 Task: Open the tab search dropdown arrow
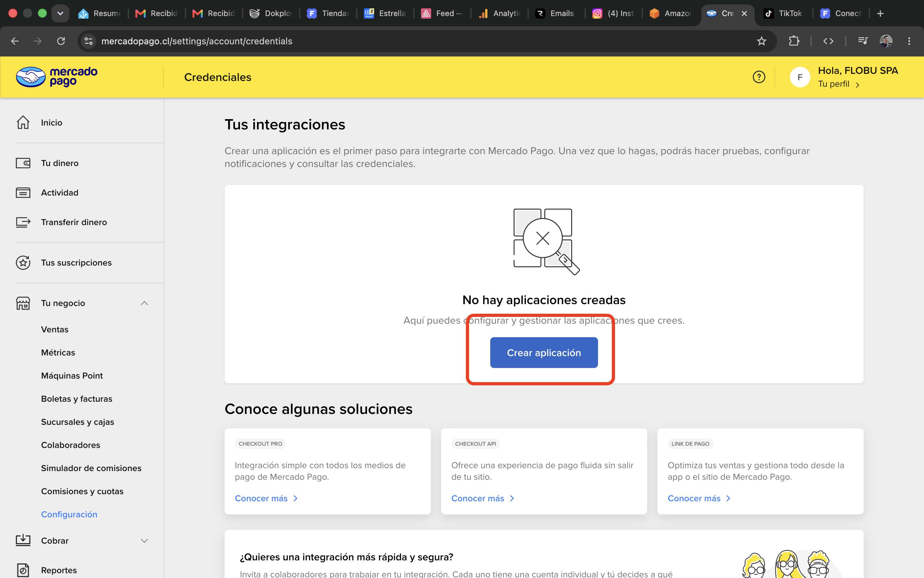pyautogui.click(x=60, y=13)
